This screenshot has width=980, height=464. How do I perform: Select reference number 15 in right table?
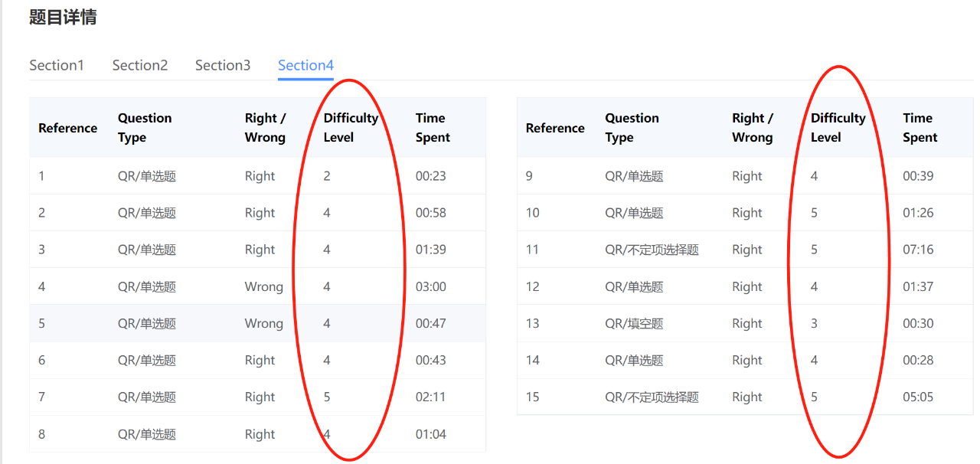tap(533, 397)
